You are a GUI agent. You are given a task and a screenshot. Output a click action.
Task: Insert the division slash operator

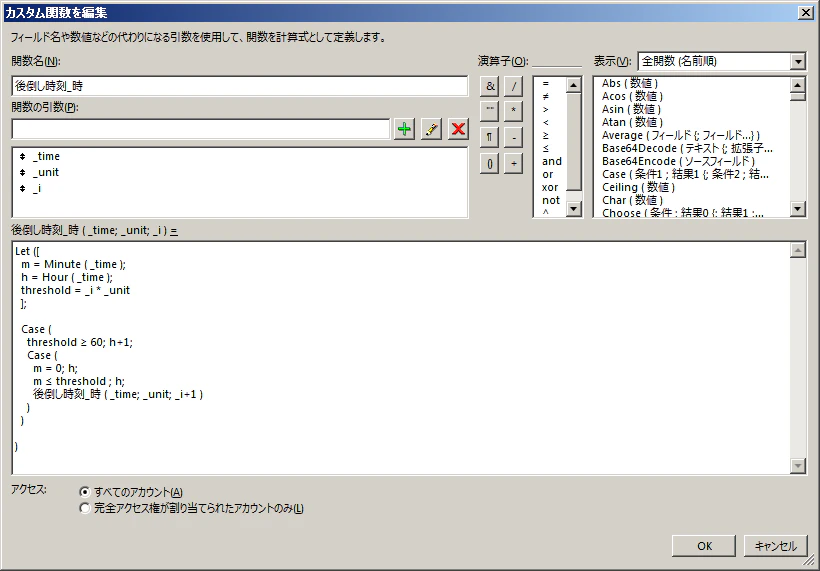coord(514,86)
